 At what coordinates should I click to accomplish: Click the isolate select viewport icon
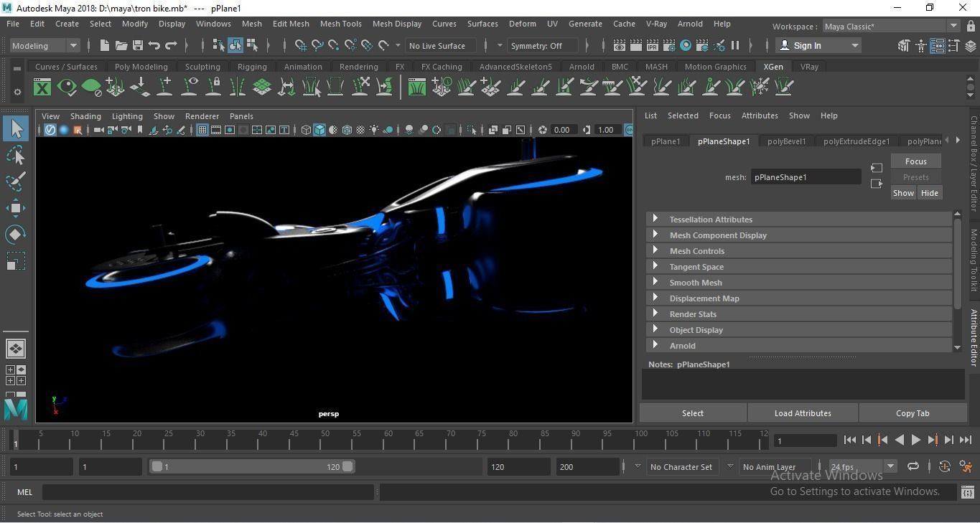pyautogui.click(x=472, y=130)
